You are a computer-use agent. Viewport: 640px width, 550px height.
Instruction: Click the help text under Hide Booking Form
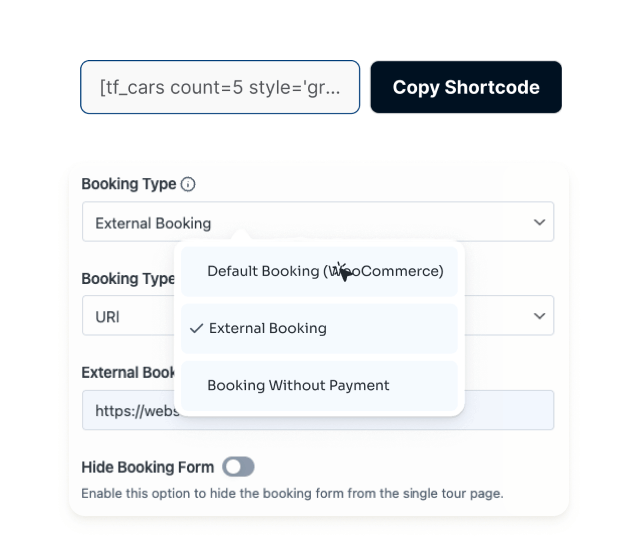[x=291, y=493]
